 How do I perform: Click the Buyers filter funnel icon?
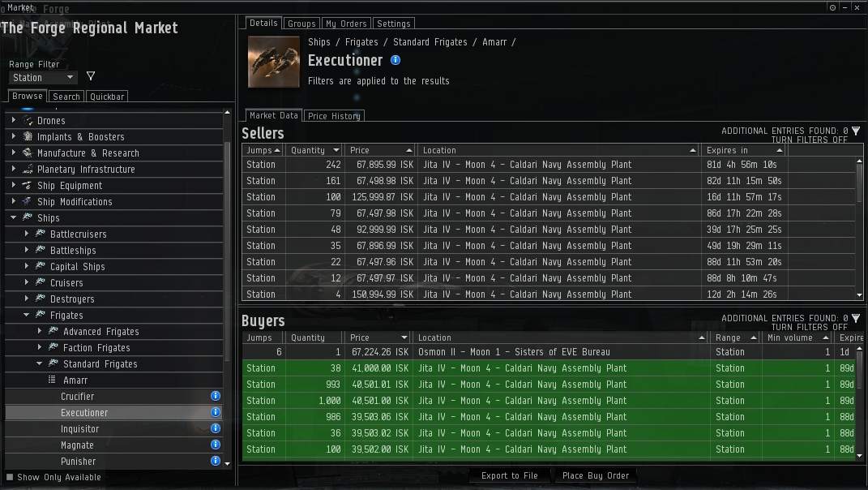pos(856,318)
